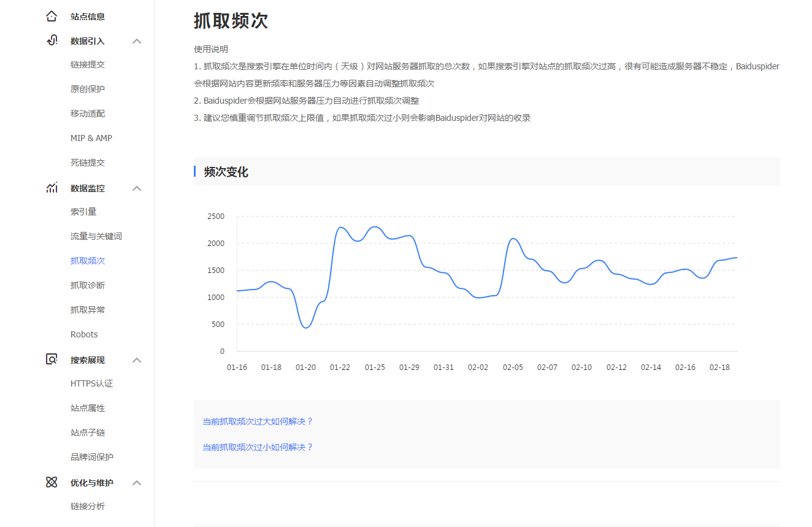Open the Robots settings page
Image resolution: width=812 pixels, height=527 pixels.
click(83, 334)
